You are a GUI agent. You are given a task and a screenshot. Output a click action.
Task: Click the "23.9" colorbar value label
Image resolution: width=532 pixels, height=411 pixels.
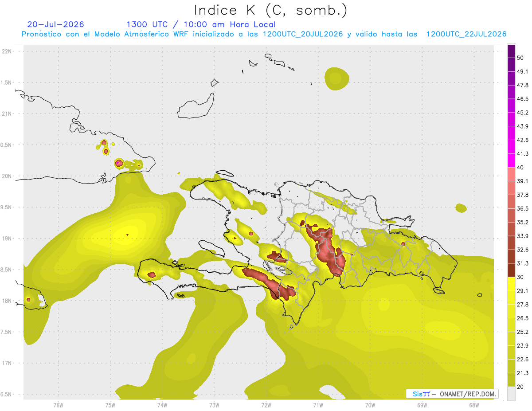coord(523,346)
